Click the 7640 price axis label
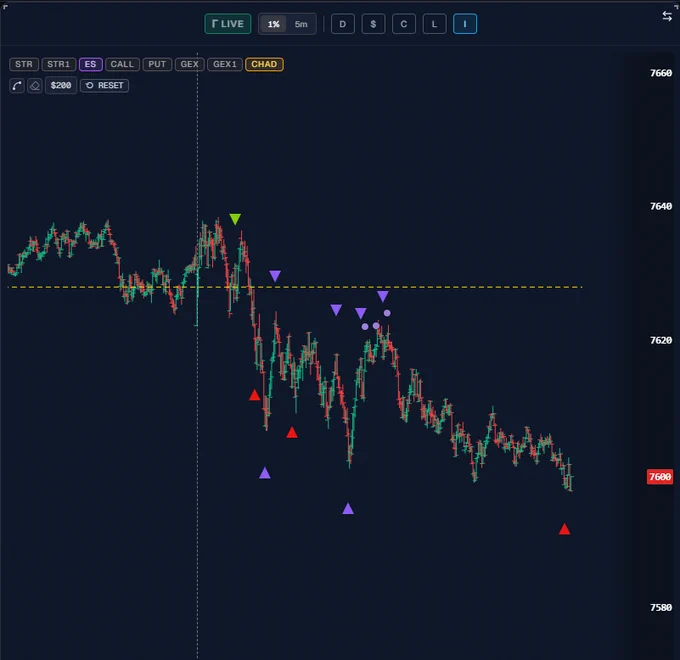The height and width of the screenshot is (660, 680). [x=660, y=206]
